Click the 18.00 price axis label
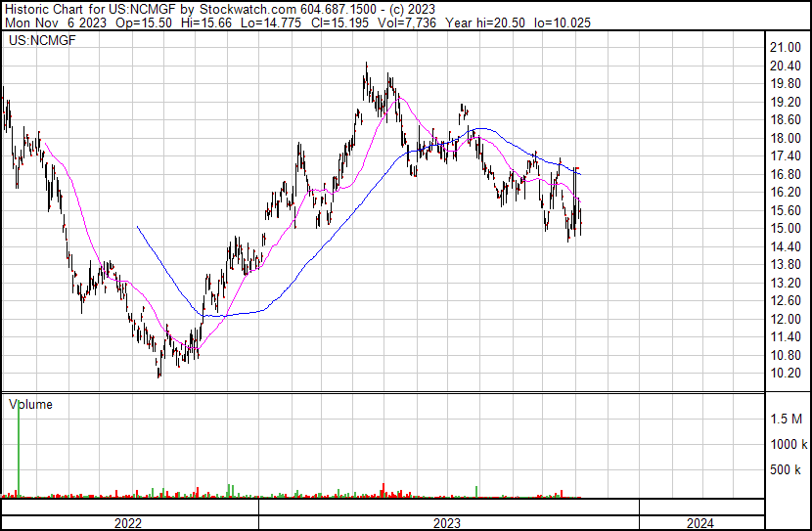 pos(786,138)
